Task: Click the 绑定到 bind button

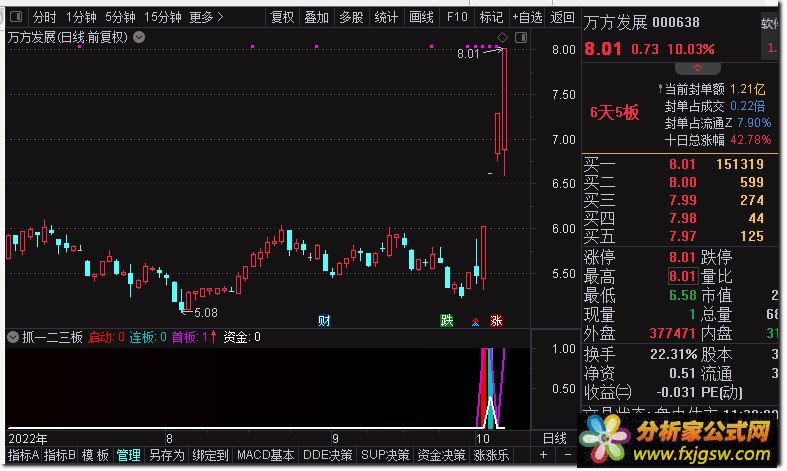Action: [210, 455]
